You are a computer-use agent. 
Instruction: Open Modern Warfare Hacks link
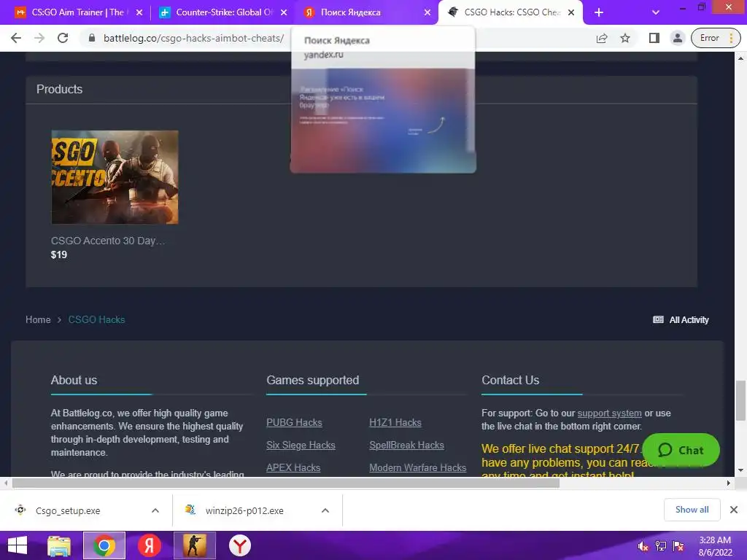(417, 467)
